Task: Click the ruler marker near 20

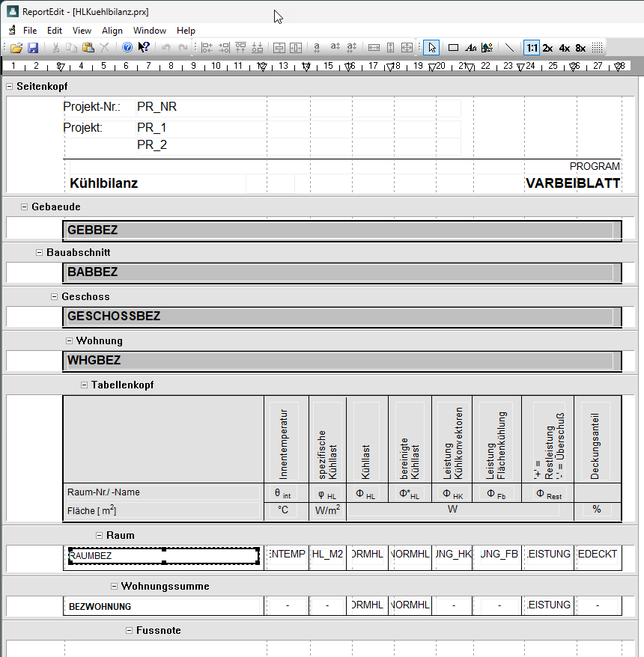Action: tap(432, 67)
